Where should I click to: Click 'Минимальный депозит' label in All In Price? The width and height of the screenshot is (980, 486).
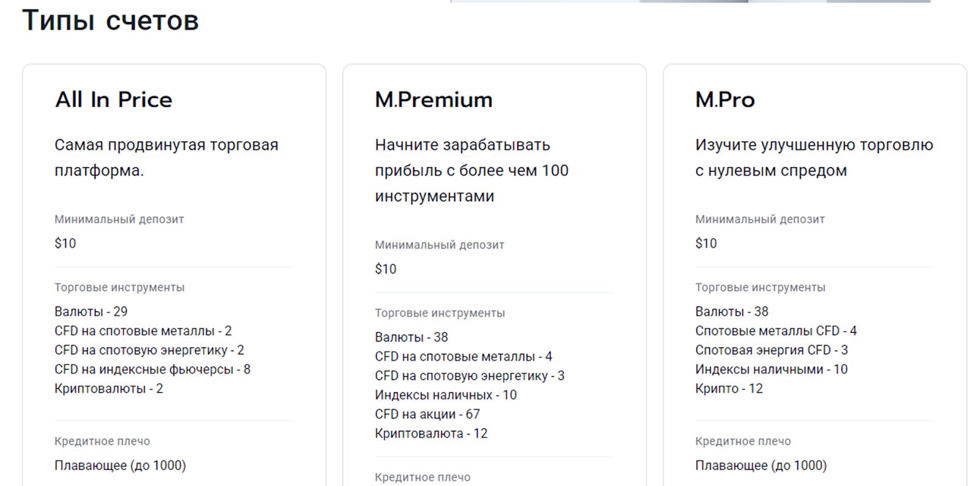pyautogui.click(x=119, y=219)
